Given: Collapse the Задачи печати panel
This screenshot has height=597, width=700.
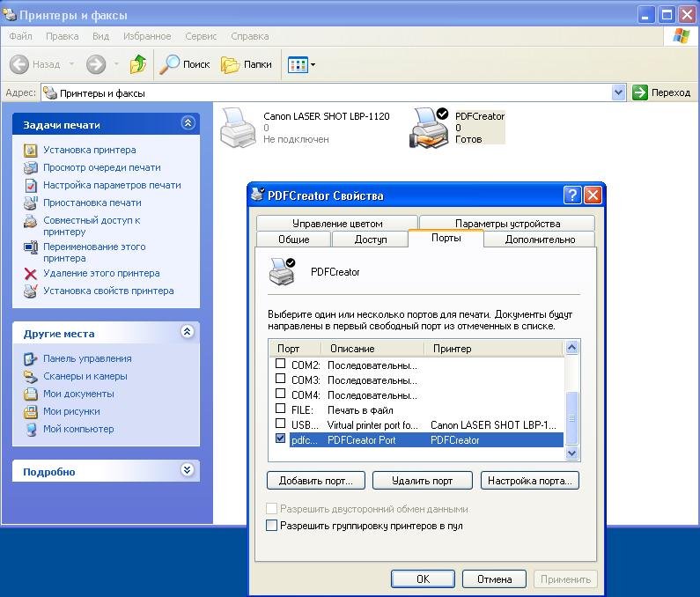Looking at the screenshot, I should (188, 122).
